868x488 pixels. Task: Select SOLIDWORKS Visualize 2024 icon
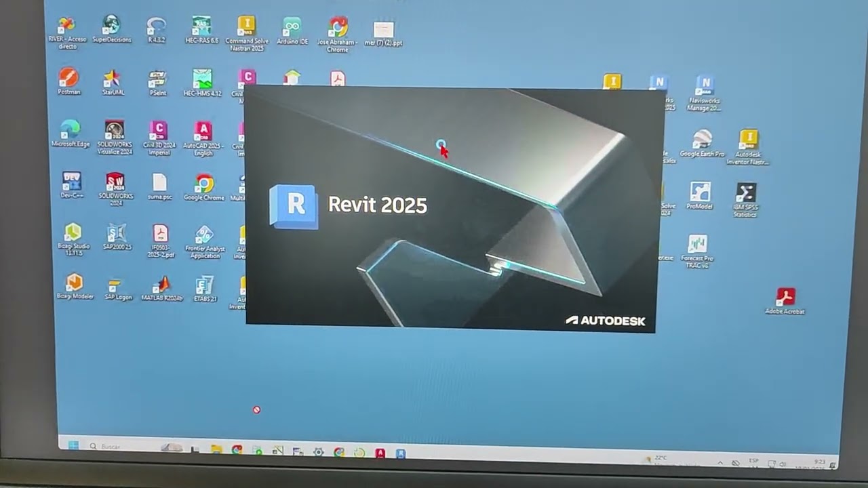[x=115, y=138]
